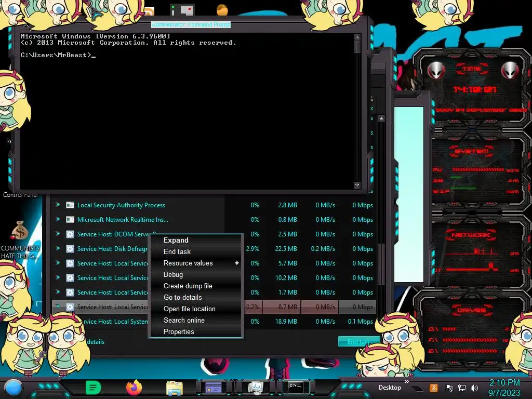This screenshot has width=532, height=399.
Task: Click the Java update icon in the tray
Action: (x=434, y=388)
